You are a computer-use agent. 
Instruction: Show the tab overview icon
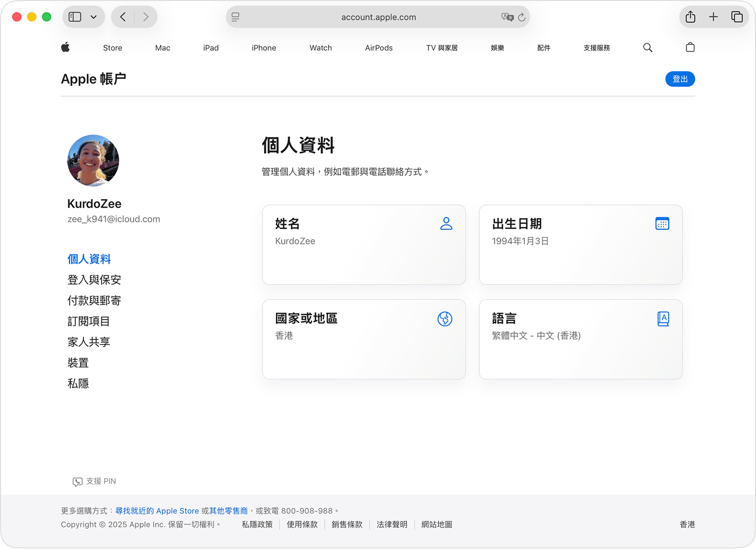point(737,17)
